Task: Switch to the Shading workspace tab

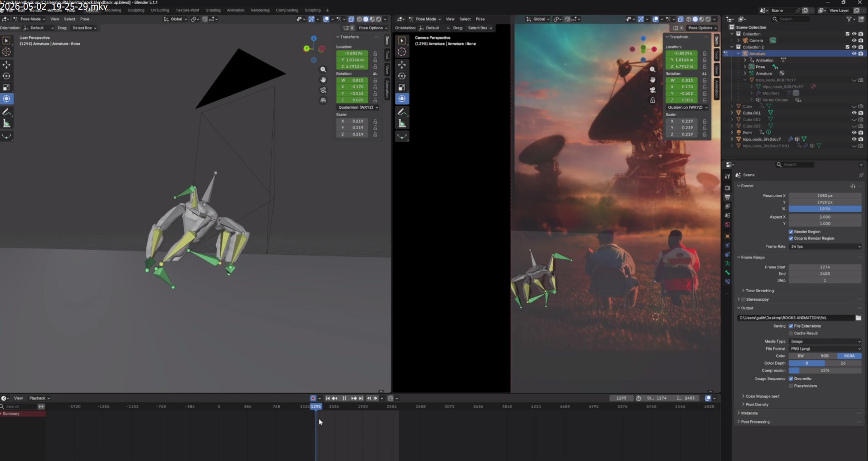Action: 213,10
